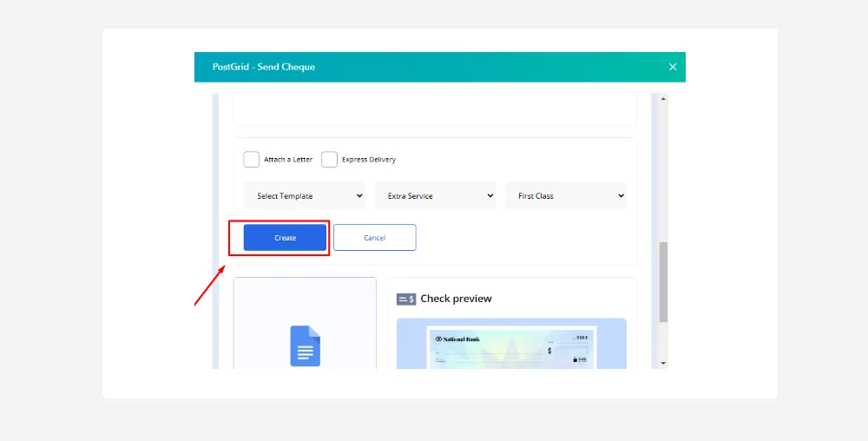Click the Check preview heading
This screenshot has height=441, width=868.
coord(456,299)
